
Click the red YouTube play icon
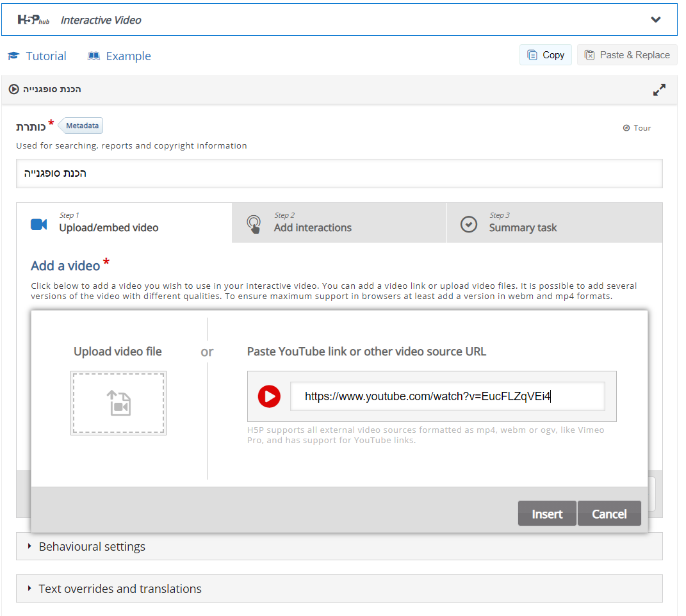[x=269, y=397]
